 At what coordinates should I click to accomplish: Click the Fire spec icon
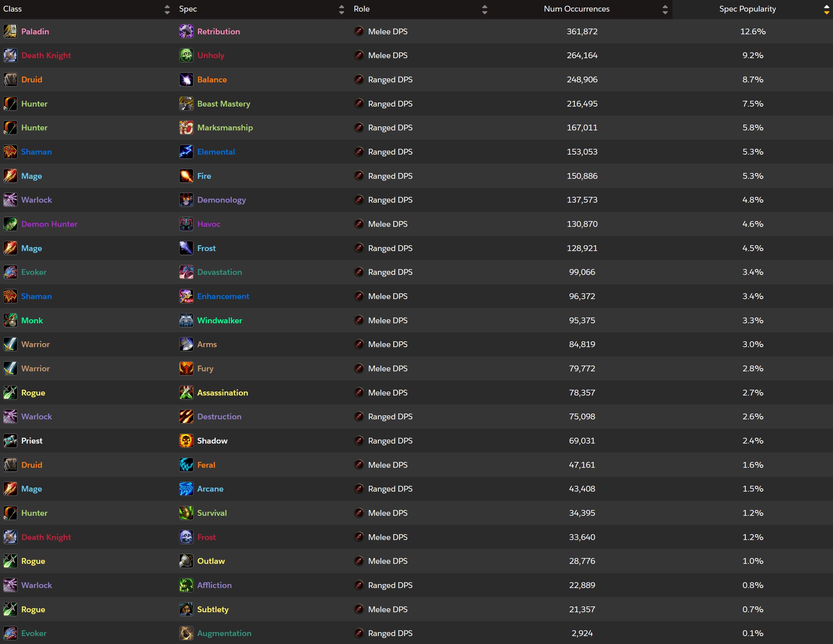[186, 176]
